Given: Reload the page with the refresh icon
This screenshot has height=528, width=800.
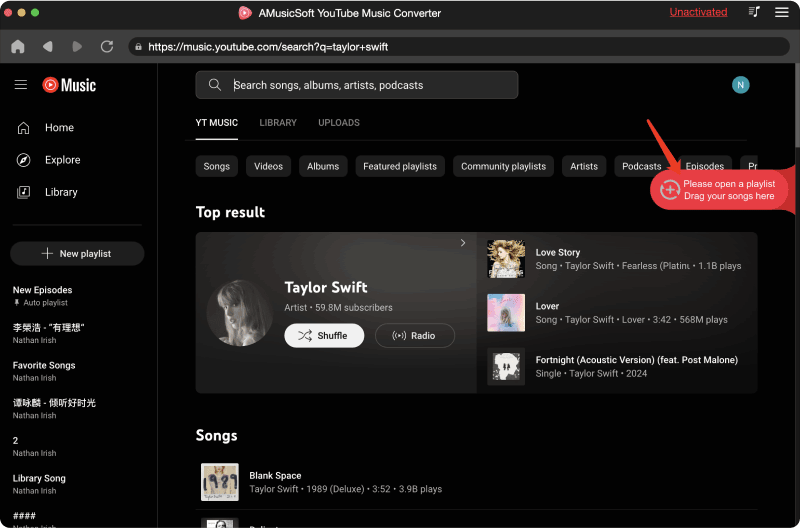Looking at the screenshot, I should point(107,46).
